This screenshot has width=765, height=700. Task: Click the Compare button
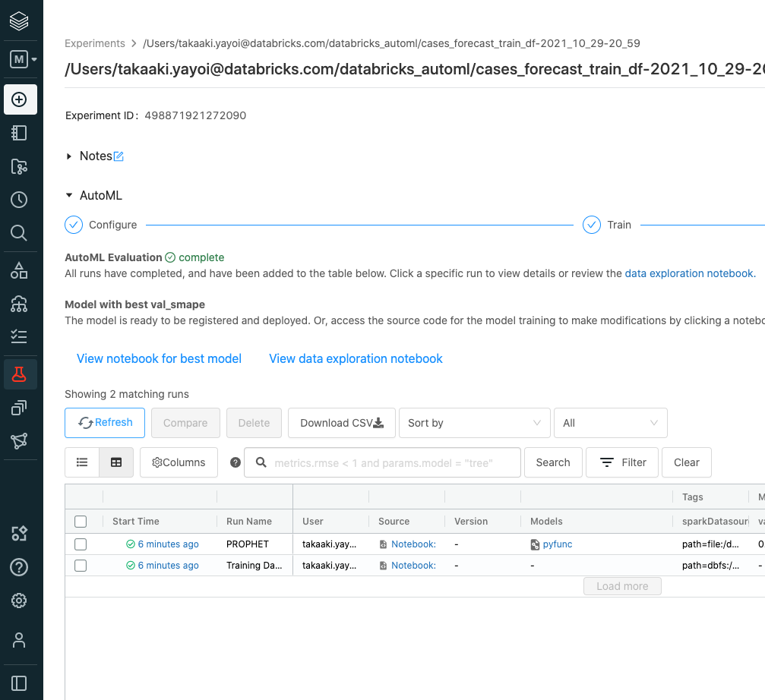(x=185, y=423)
